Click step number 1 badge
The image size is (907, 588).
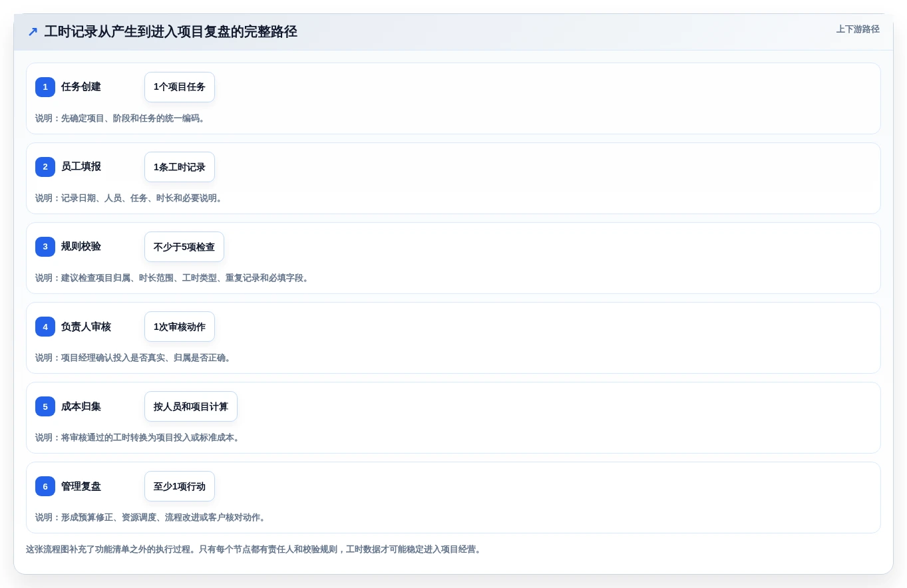[x=45, y=87]
